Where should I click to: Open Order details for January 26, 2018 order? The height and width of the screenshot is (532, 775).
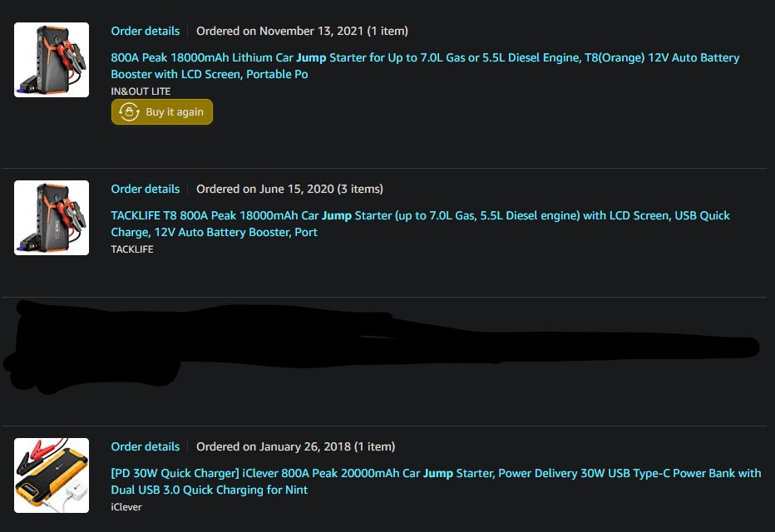coord(146,447)
